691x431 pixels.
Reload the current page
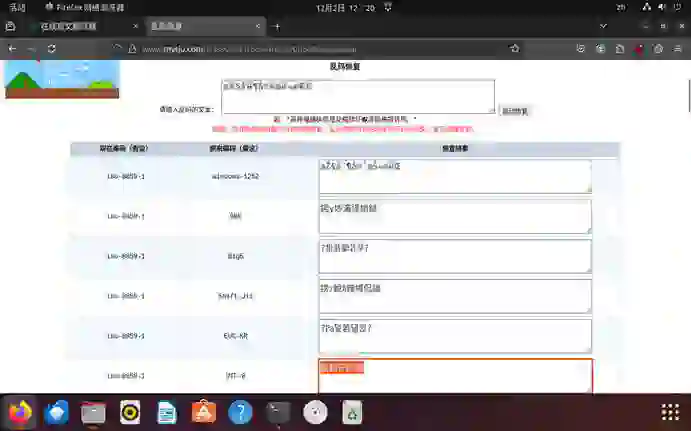click(x=51, y=48)
